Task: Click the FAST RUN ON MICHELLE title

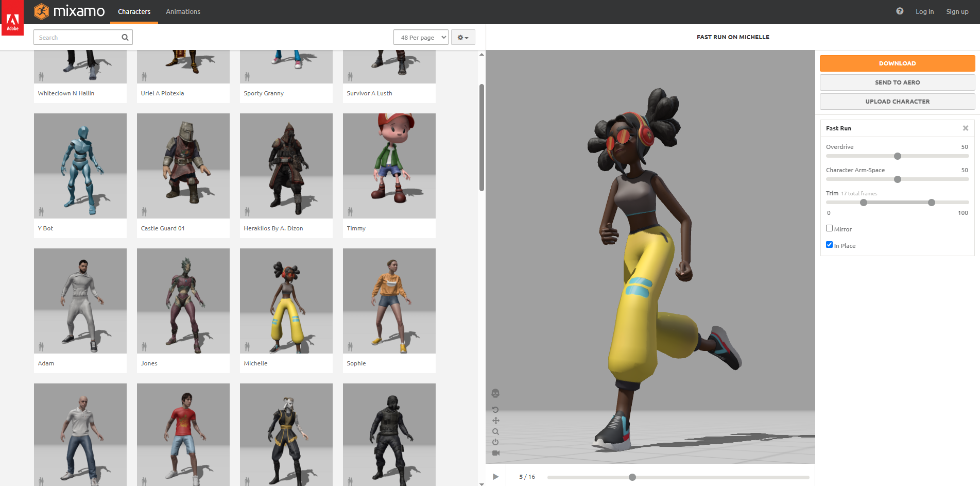Action: (x=733, y=37)
